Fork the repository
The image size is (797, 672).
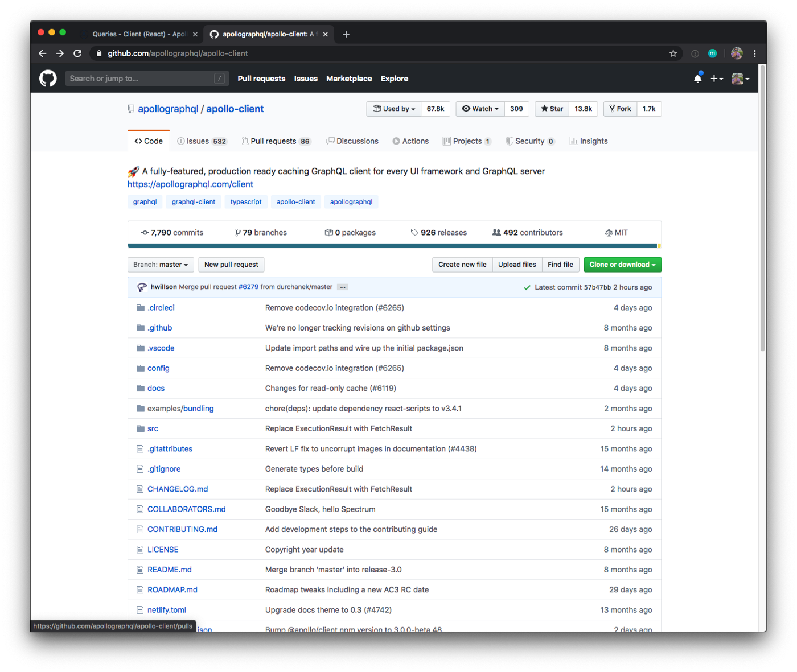pos(620,109)
